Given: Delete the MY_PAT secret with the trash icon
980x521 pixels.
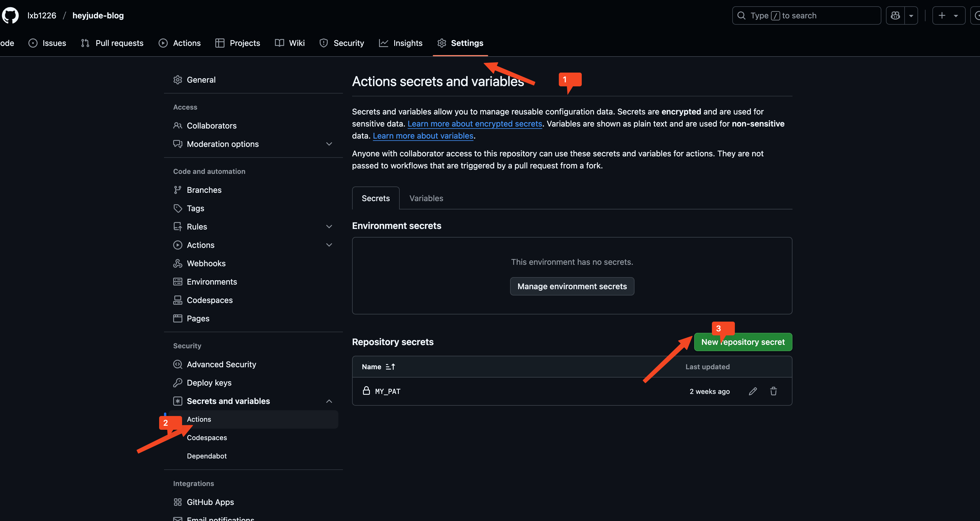Looking at the screenshot, I should pos(774,391).
